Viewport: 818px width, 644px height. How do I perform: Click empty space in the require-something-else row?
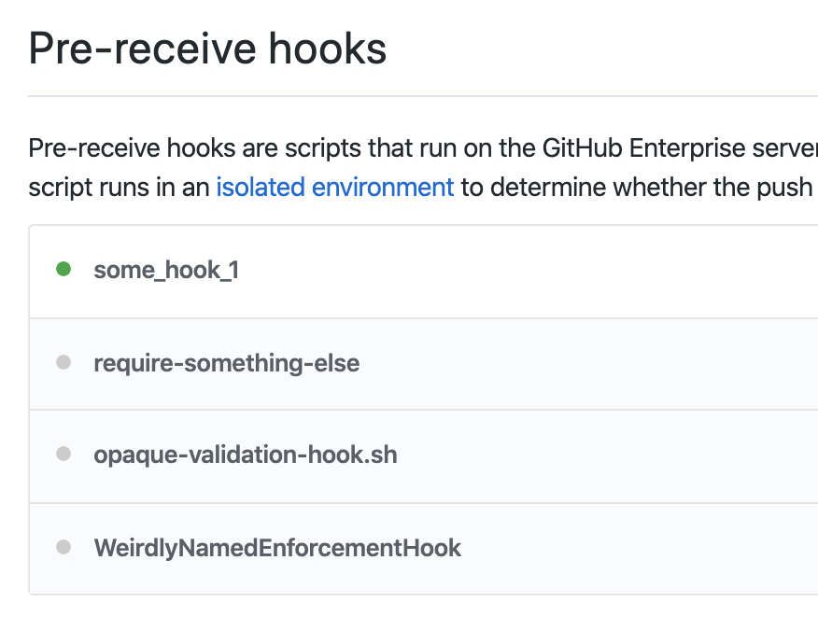tap(607, 363)
